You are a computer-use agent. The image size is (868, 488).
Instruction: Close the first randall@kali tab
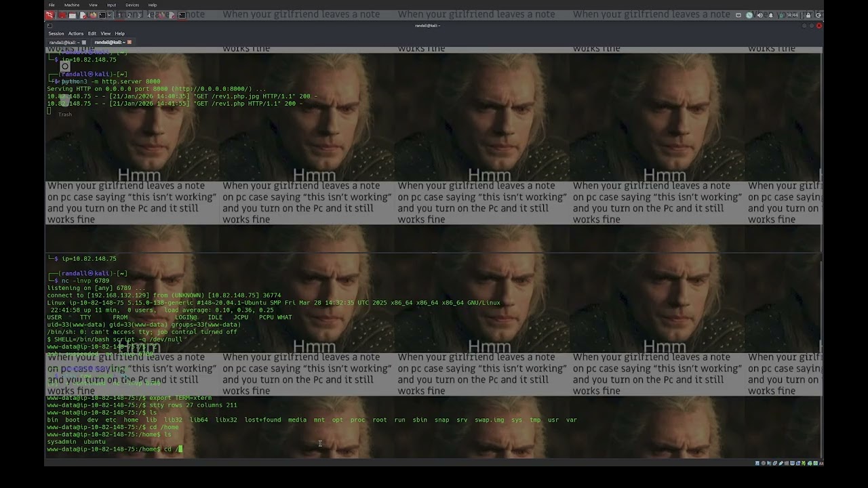tap(84, 42)
